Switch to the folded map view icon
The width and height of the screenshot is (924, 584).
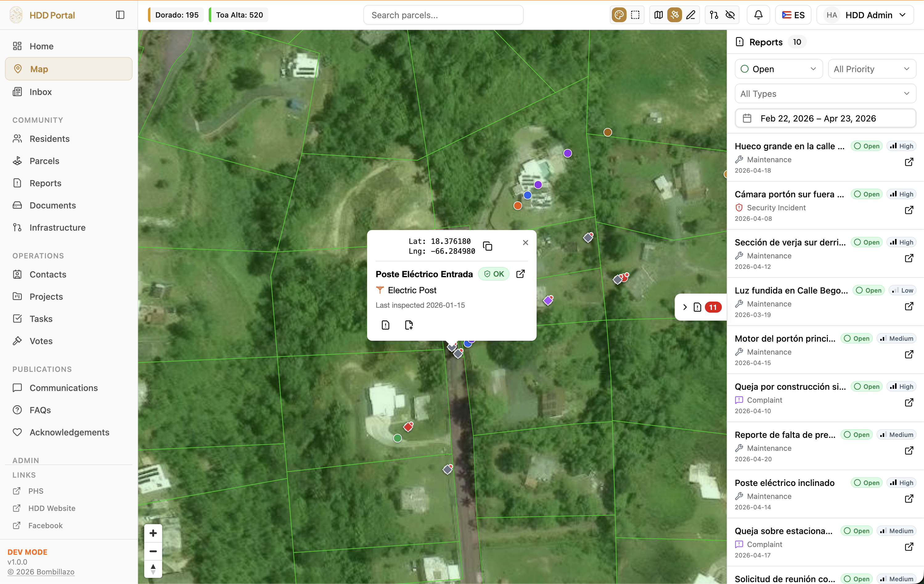[658, 15]
